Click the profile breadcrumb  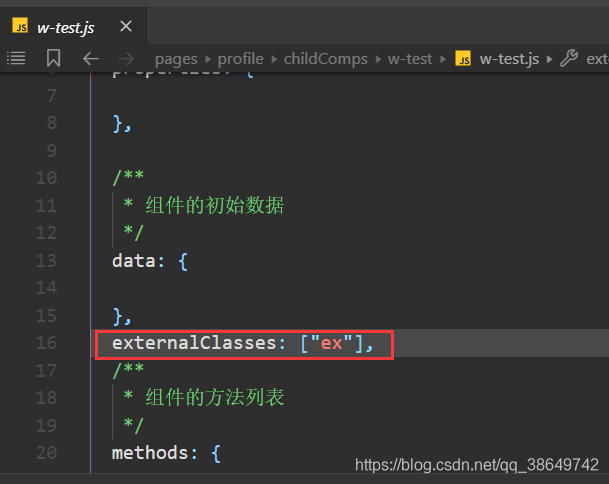coord(240,59)
